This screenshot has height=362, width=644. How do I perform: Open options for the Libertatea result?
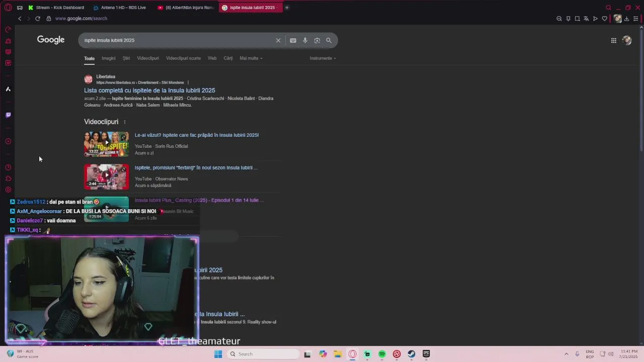click(188, 82)
